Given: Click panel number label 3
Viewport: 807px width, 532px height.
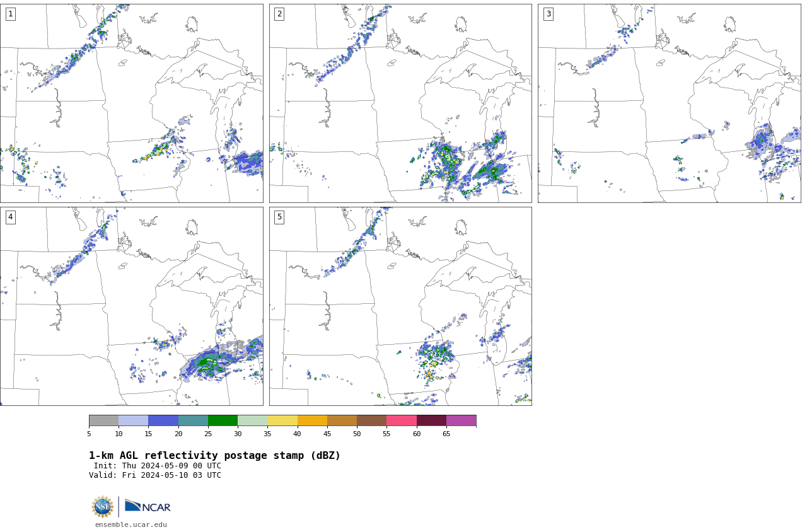Looking at the screenshot, I should (548, 14).
